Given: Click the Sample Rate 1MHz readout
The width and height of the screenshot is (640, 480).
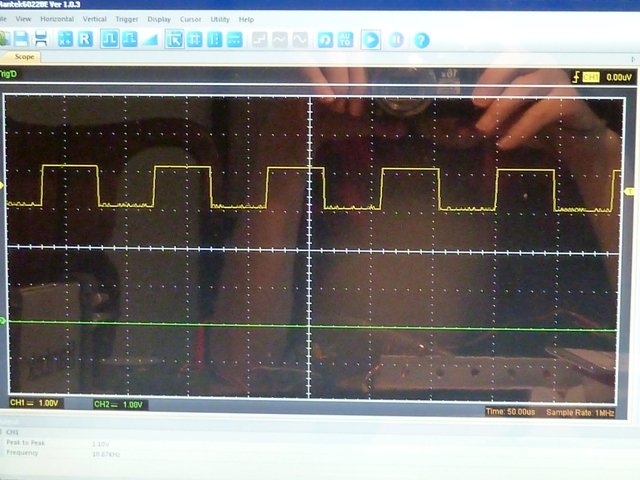Looking at the screenshot, I should (580, 413).
